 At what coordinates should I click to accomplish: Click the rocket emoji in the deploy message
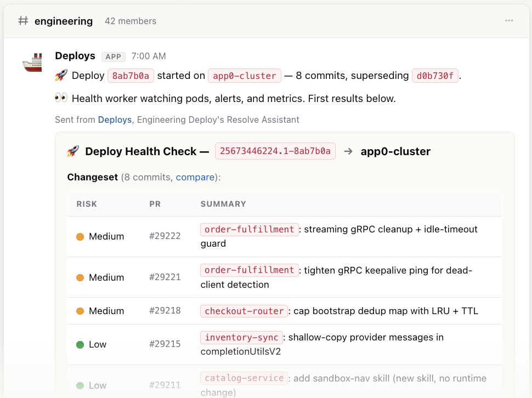click(x=61, y=75)
